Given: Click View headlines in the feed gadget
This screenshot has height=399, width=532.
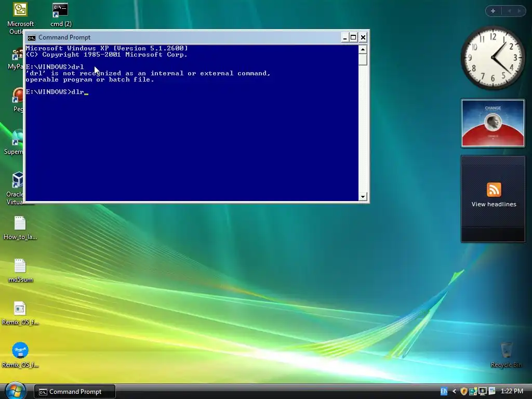Looking at the screenshot, I should [494, 204].
